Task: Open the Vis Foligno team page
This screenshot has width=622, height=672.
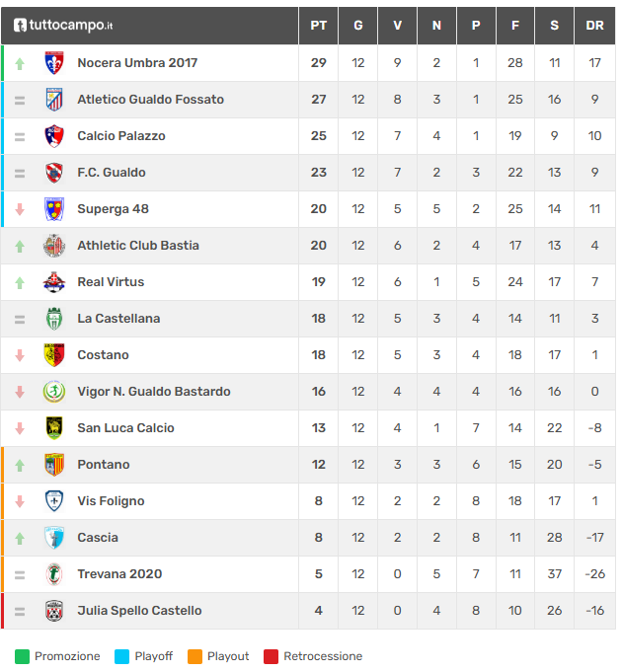Action: click(111, 501)
